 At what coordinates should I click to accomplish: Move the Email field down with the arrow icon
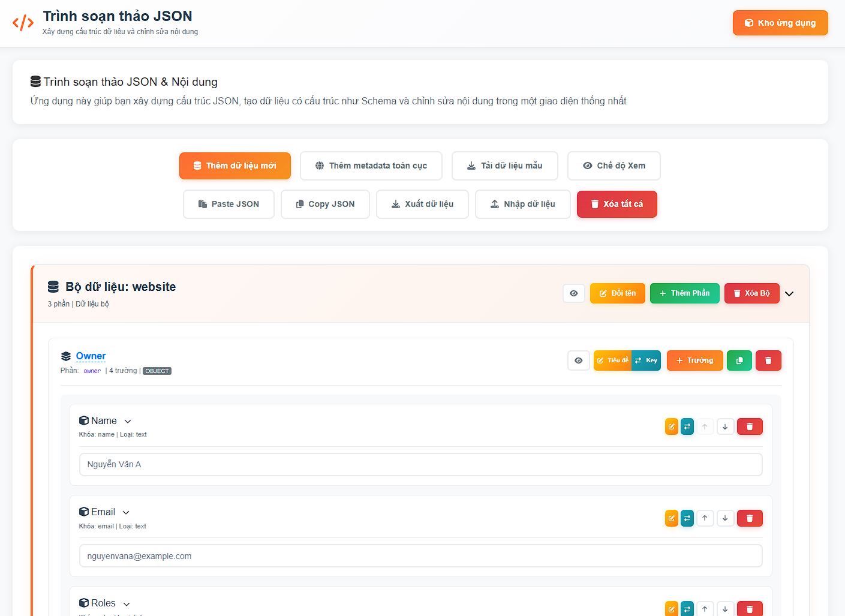tap(725, 518)
